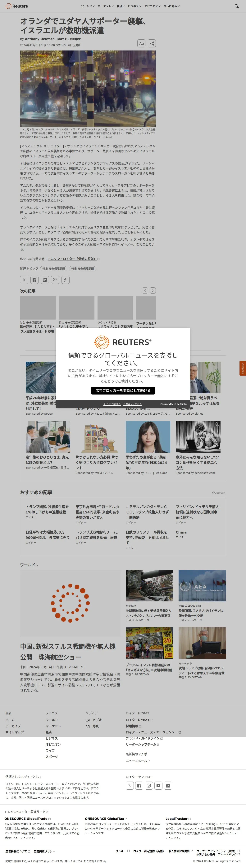Open 広告掲載ポリシー footer link
This screenshot has height=868, width=246.
tap(44, 852)
